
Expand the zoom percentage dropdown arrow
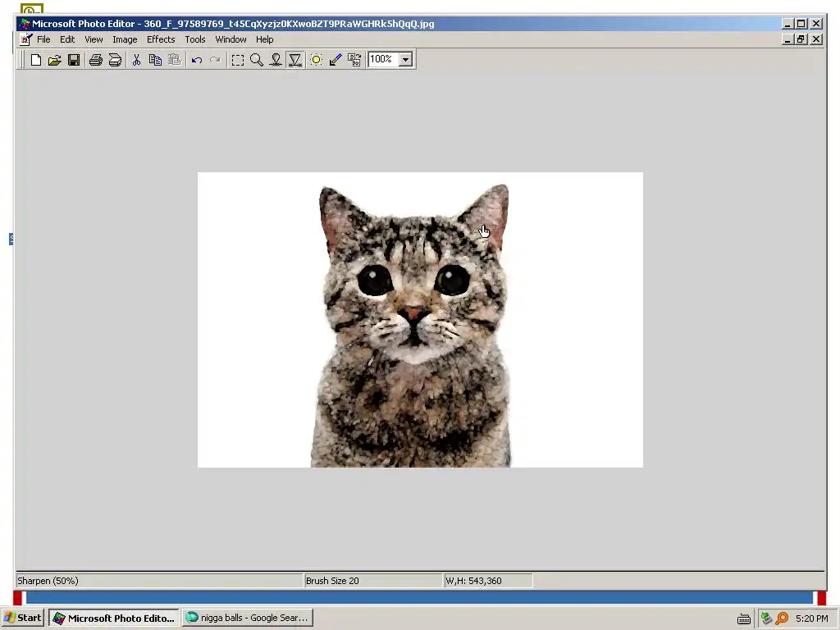coord(406,59)
